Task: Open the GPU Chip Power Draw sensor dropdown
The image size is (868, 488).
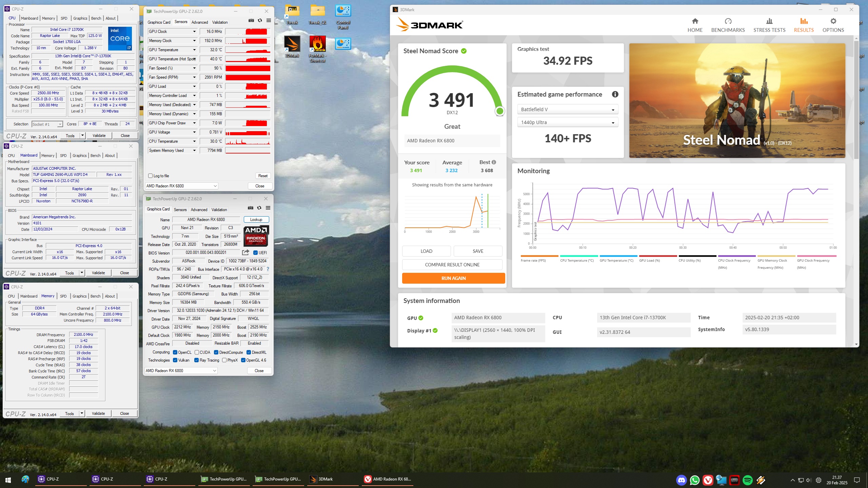Action: point(194,123)
